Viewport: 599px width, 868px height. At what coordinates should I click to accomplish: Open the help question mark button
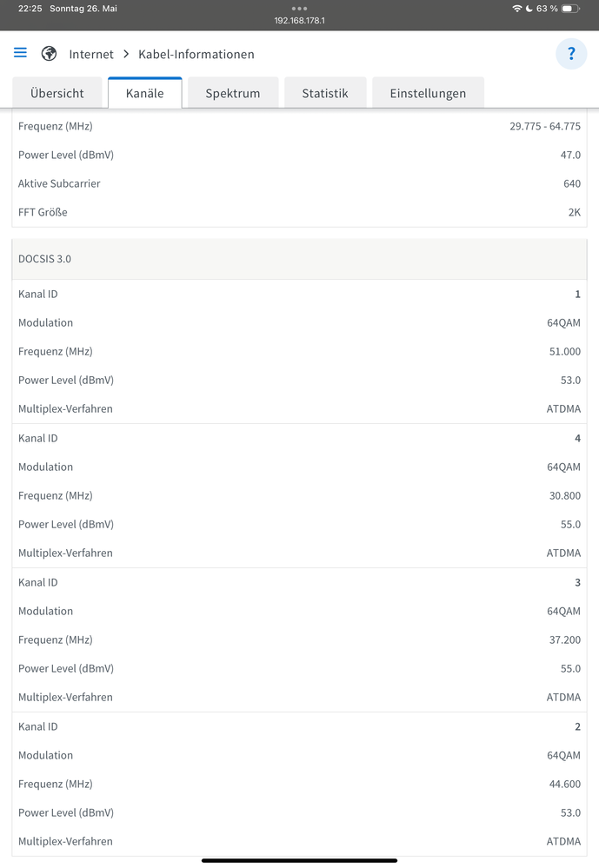tap(571, 54)
